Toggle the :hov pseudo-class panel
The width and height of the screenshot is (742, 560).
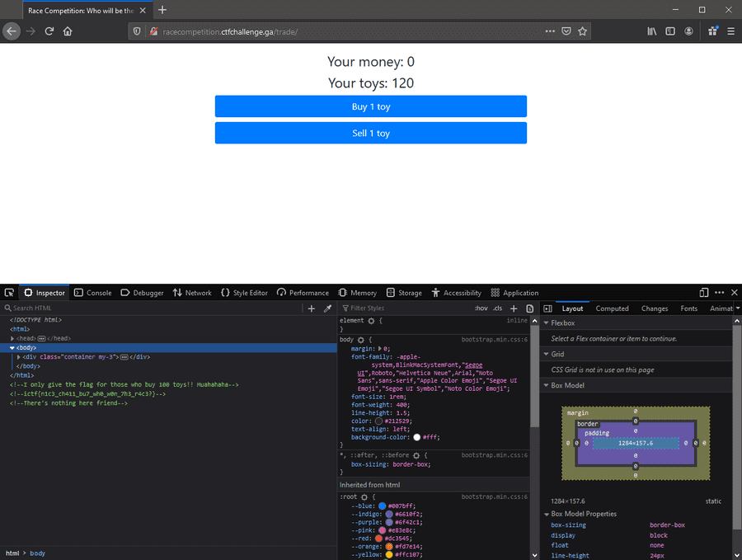481,308
